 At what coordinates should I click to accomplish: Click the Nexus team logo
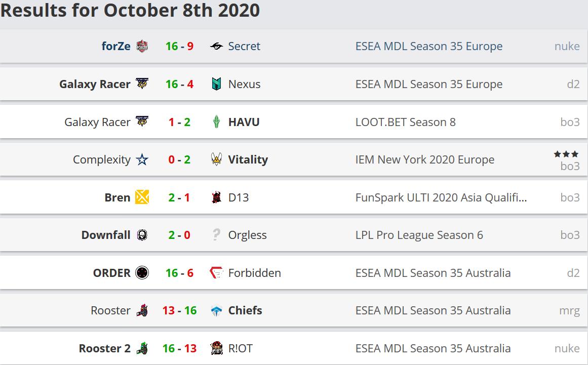tap(217, 84)
